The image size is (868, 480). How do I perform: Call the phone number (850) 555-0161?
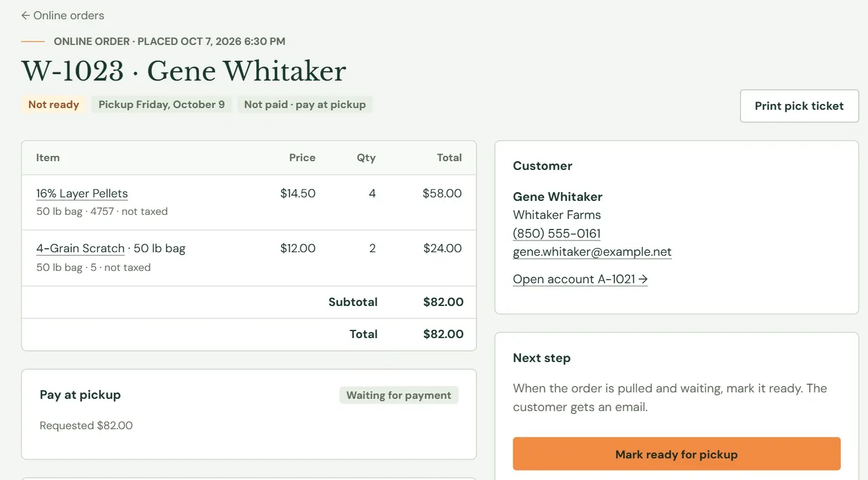click(556, 233)
